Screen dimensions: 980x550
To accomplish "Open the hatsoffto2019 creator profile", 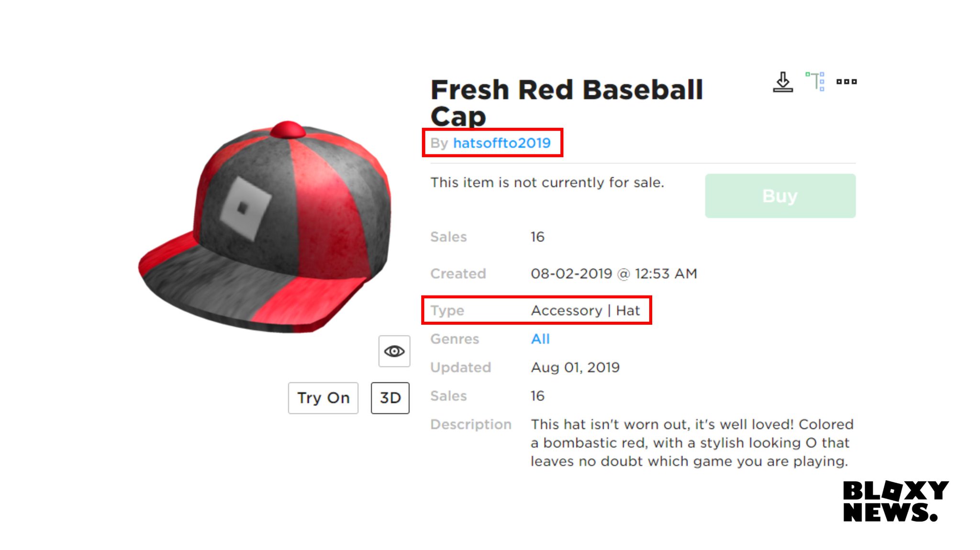I will [501, 143].
